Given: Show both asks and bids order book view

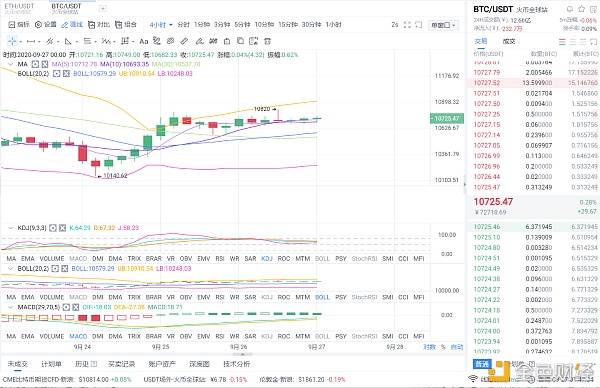Looking at the screenshot, I should tap(562, 41).
